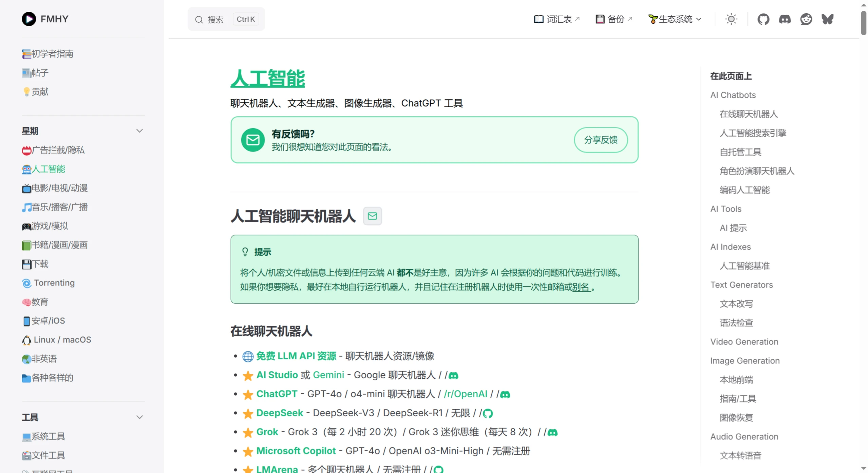Toggle the light/dark theme sun icon
Screen dimensions: 868x473
coord(731,19)
